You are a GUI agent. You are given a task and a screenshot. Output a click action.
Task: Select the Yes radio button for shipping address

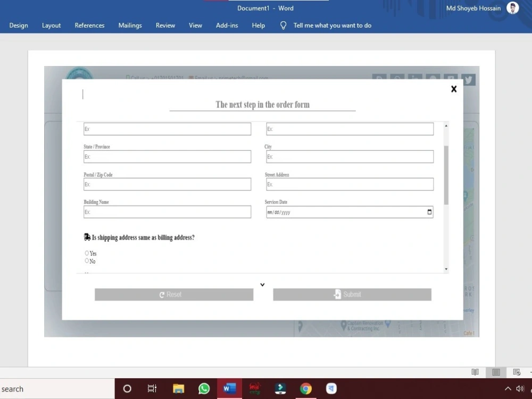(87, 253)
